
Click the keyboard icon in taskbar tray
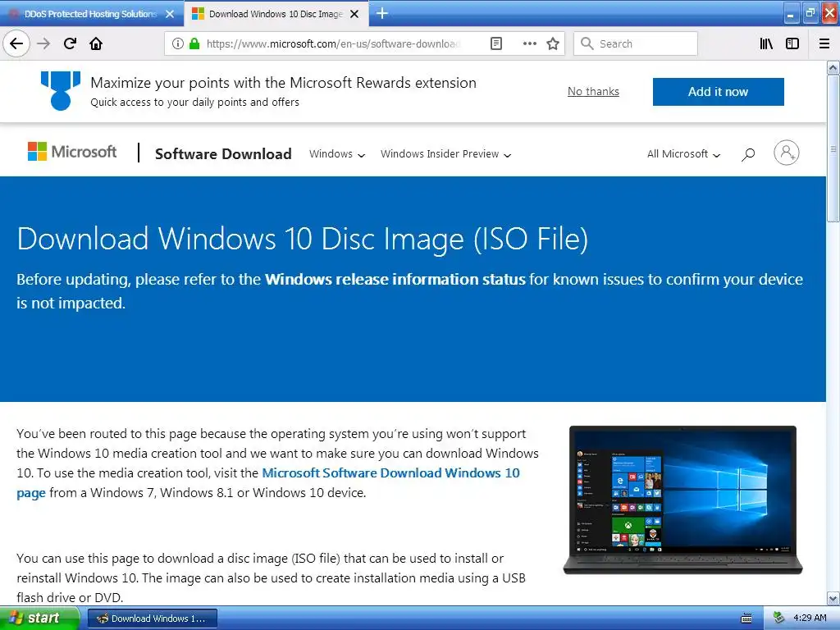tap(746, 619)
